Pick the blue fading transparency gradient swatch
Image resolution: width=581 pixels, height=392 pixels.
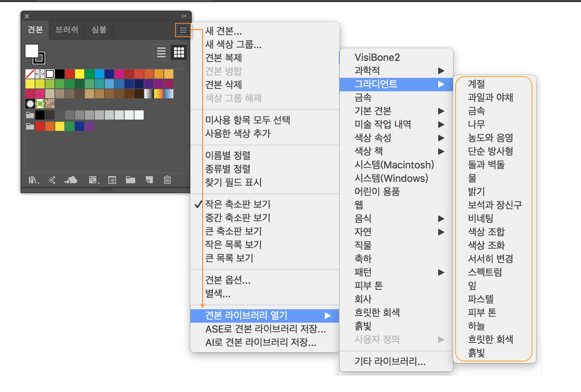(169, 94)
